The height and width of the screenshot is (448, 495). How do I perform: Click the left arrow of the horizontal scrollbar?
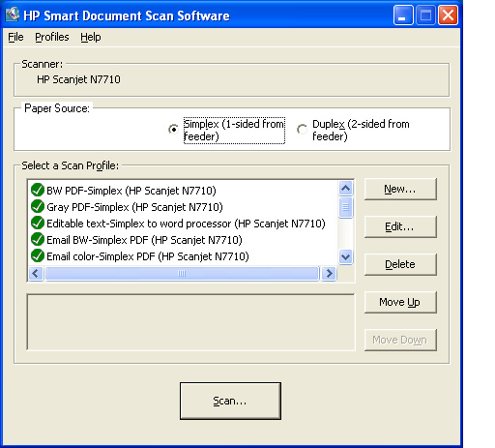36,274
